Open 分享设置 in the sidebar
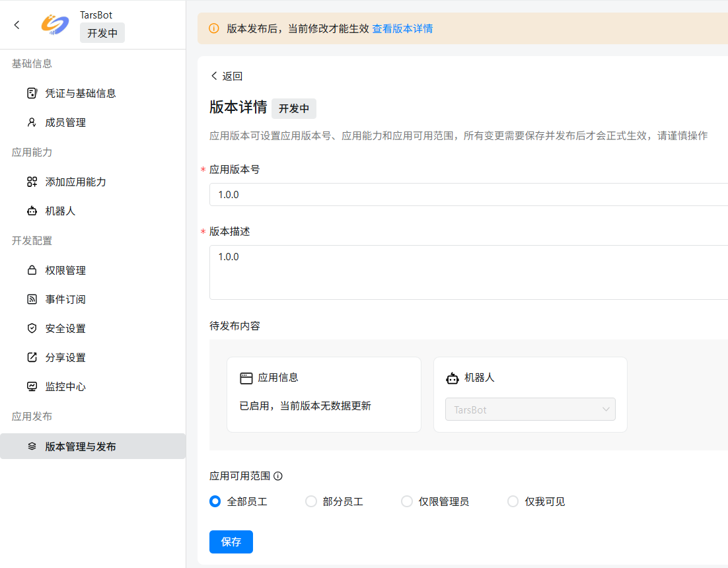The width and height of the screenshot is (728, 568). point(65,357)
